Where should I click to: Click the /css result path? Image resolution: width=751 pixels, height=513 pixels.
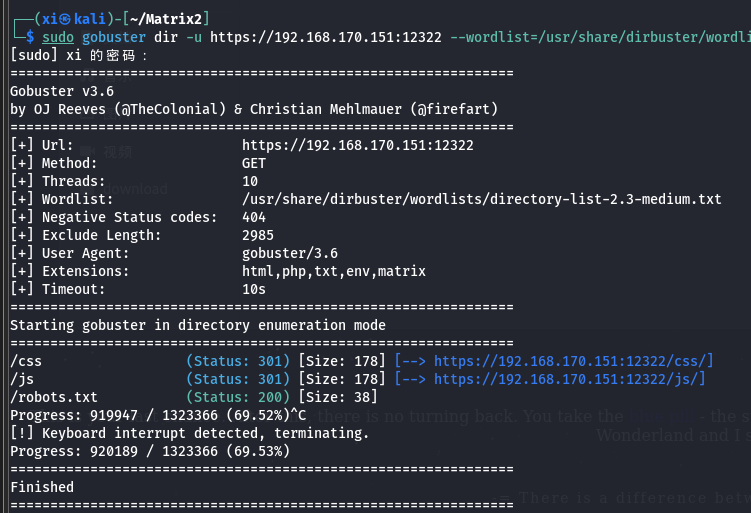click(26, 361)
